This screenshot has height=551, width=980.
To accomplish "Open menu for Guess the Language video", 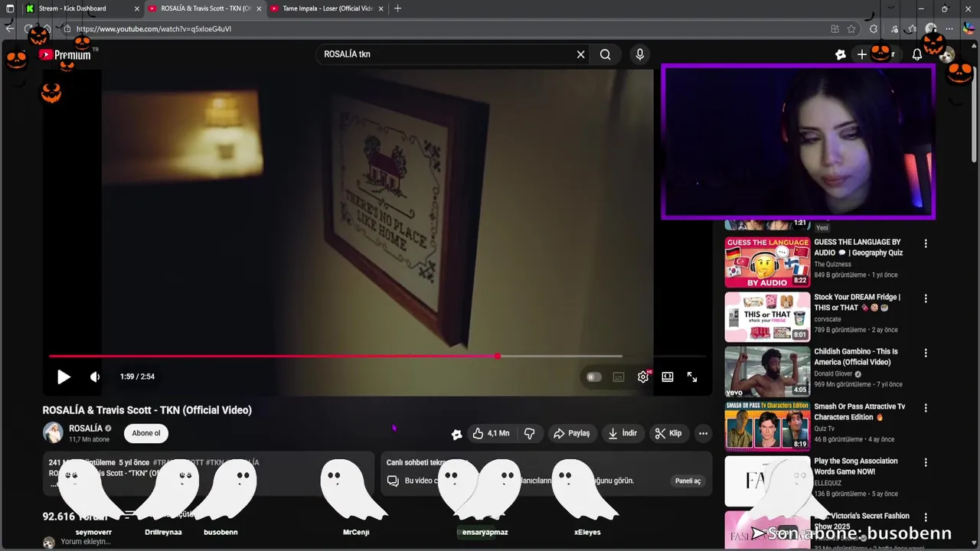I will point(926,243).
